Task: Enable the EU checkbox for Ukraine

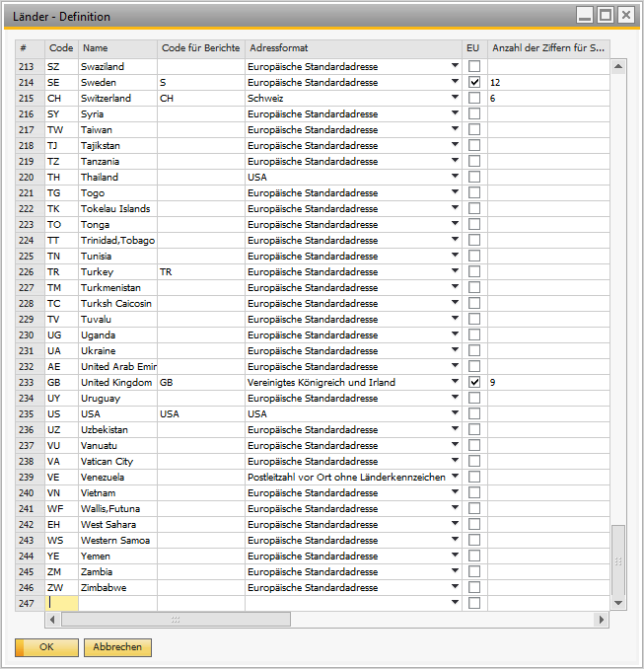Action: tap(474, 350)
